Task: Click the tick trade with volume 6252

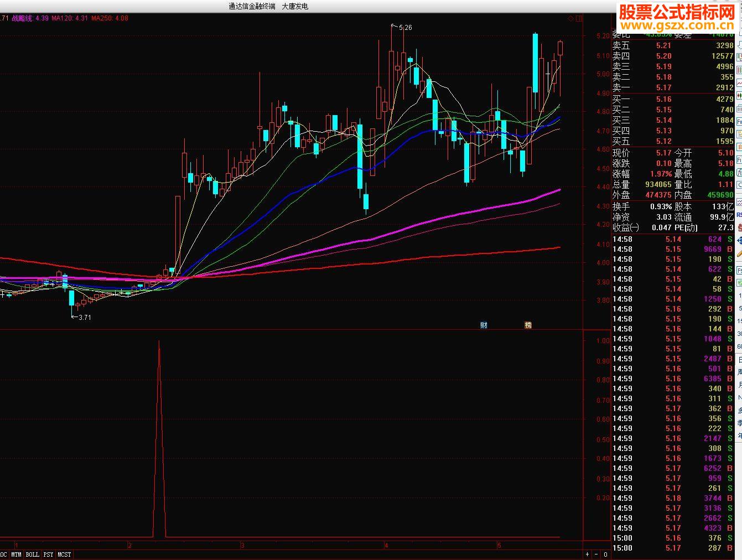Action: coord(673,468)
